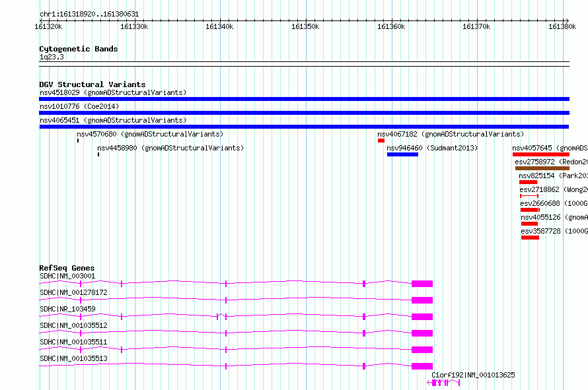Image resolution: width=588 pixels, height=390 pixels.
Task: Click the small nsv4458980 variant marker
Action: 98,154
